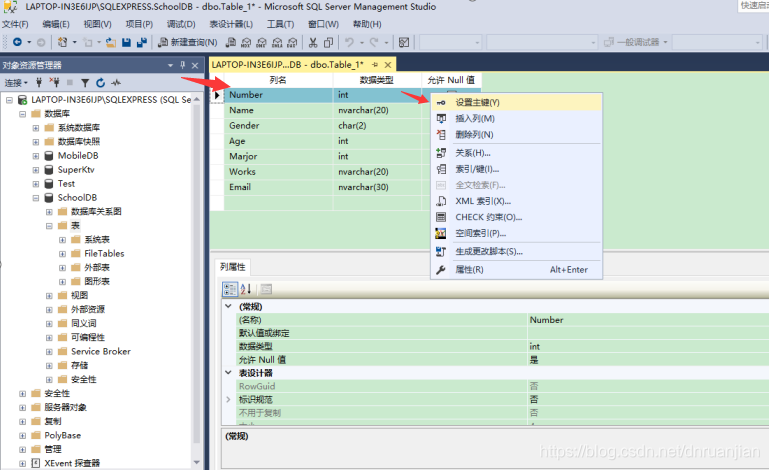Viewport: 769px width, 470px height.
Task: Open the 表设计器(L) menu
Action: pos(231,24)
